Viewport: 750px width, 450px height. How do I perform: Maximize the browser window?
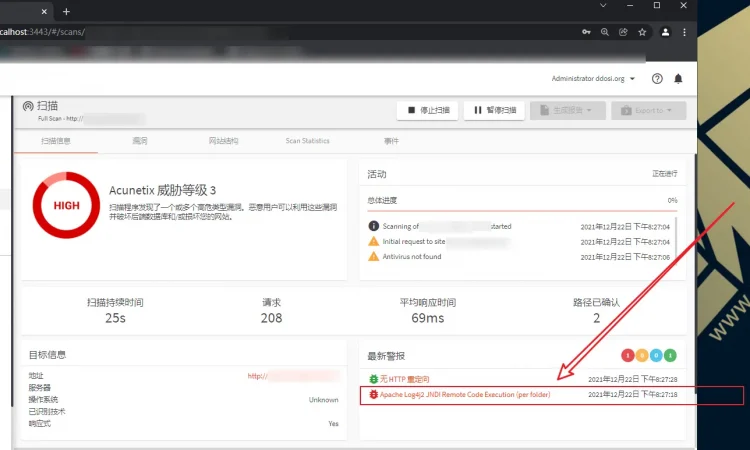657,5
